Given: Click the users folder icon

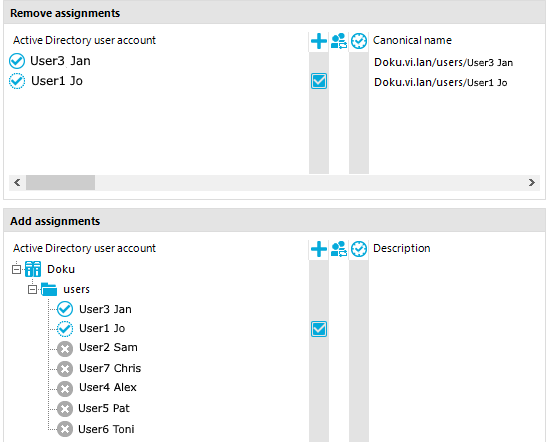Looking at the screenshot, I should pos(49,289).
